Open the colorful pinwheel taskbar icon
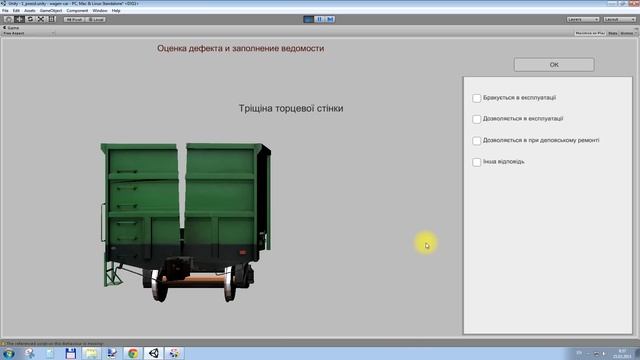This screenshot has width=640, height=360. 174,353
